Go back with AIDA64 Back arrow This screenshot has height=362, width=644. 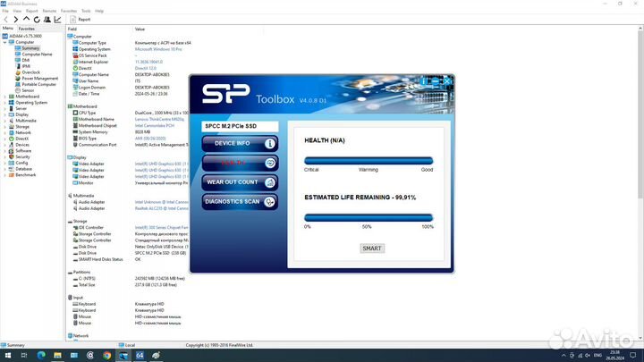5,20
